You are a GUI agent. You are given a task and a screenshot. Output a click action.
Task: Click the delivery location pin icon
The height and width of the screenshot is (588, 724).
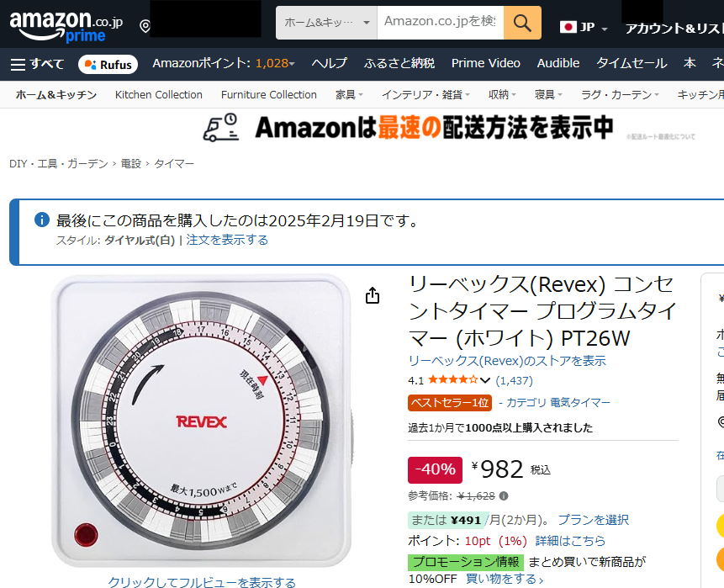coord(145,26)
